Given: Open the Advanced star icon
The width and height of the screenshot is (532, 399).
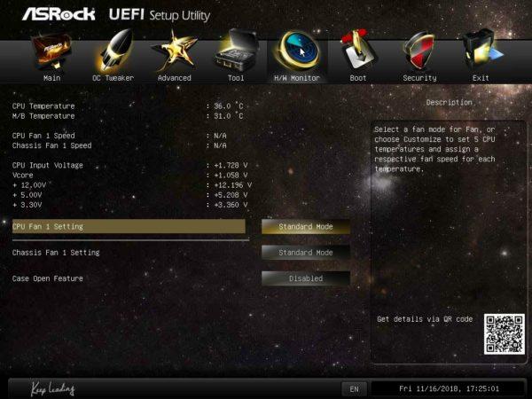Looking at the screenshot, I should click(175, 51).
